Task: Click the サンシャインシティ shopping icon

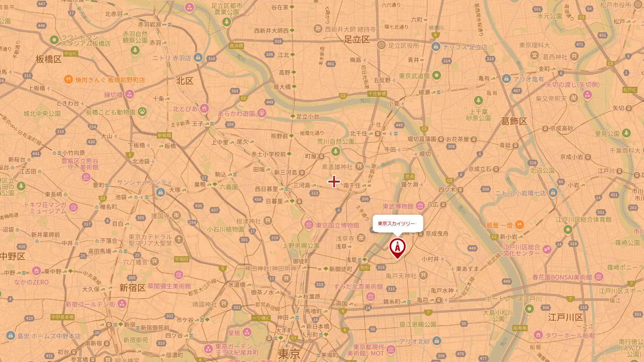Action: point(160,192)
